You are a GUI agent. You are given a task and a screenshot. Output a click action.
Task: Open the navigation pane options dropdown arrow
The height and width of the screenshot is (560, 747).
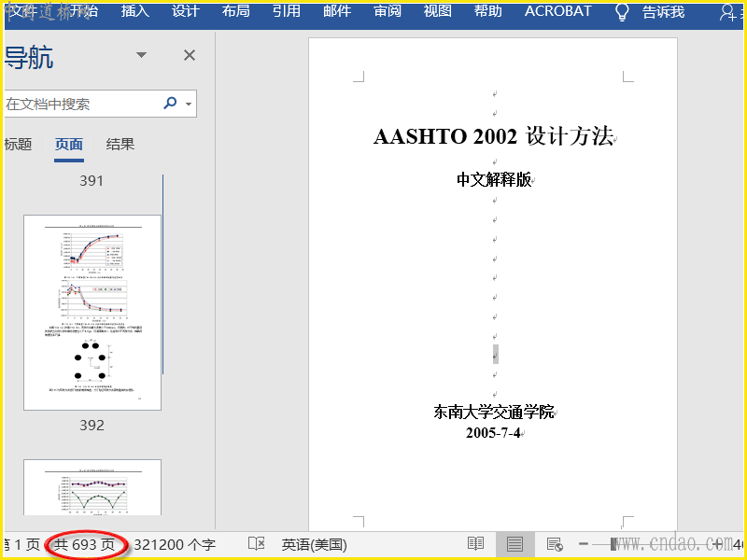click(x=141, y=55)
